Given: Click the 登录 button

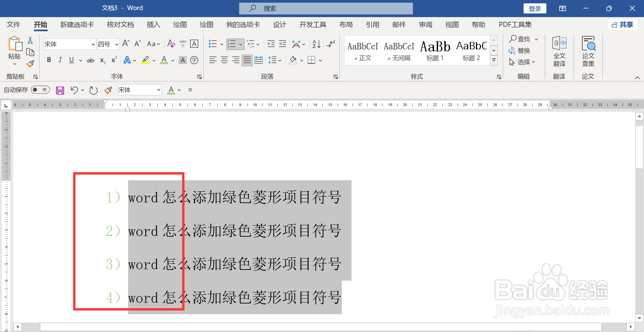Looking at the screenshot, I should (x=535, y=8).
